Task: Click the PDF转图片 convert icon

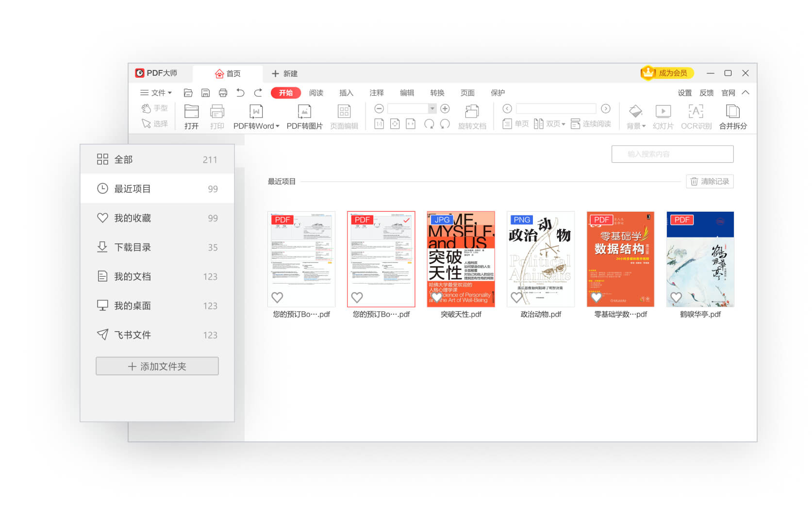Action: [x=304, y=112]
